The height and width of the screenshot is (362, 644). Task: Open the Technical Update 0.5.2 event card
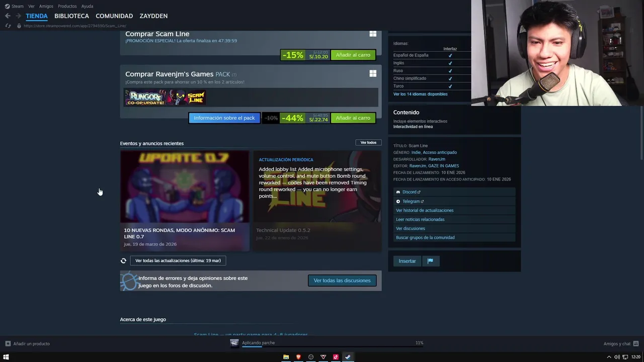click(x=317, y=201)
